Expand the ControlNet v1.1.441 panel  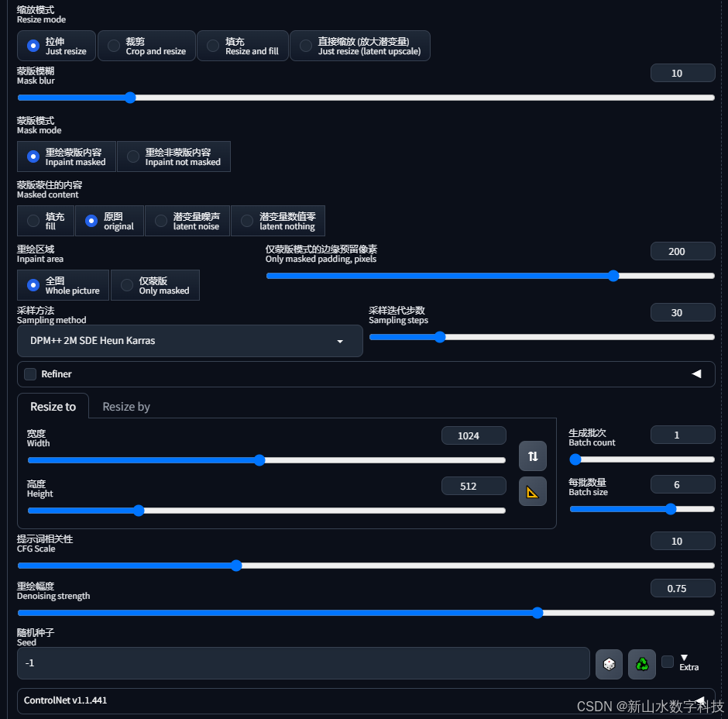coord(366,700)
